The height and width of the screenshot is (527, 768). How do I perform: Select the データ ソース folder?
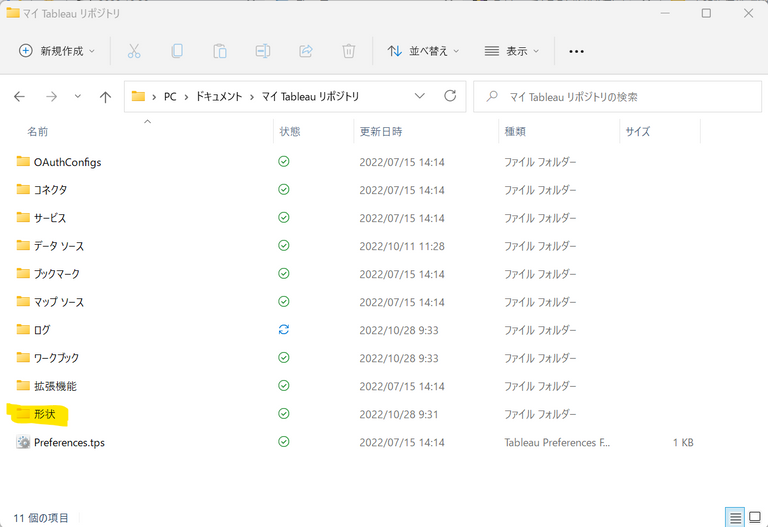[x=58, y=246]
